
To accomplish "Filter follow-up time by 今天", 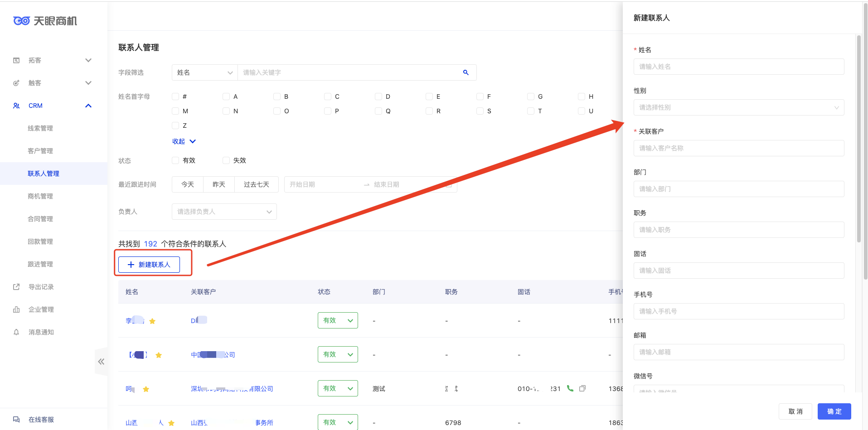I will click(188, 184).
